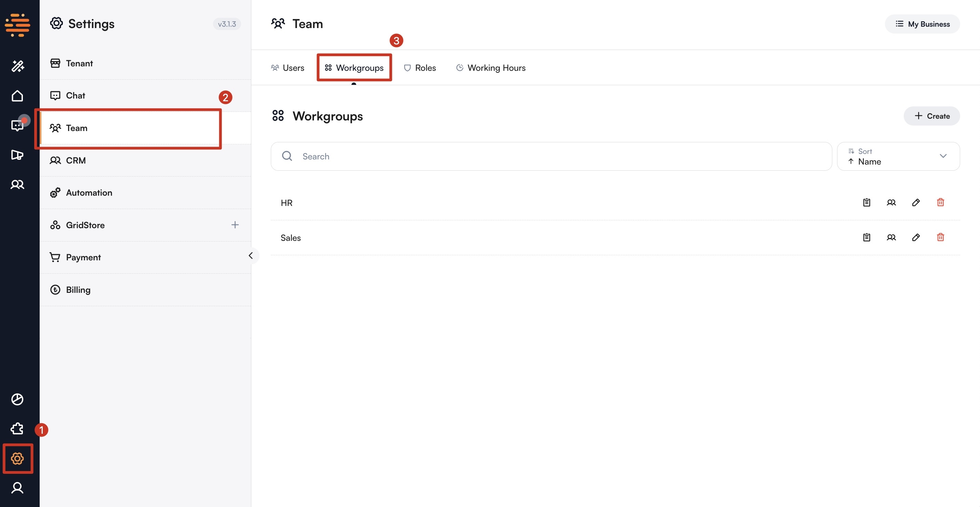The image size is (980, 507).
Task: Open chat inbox icon with notification dot
Action: (17, 125)
